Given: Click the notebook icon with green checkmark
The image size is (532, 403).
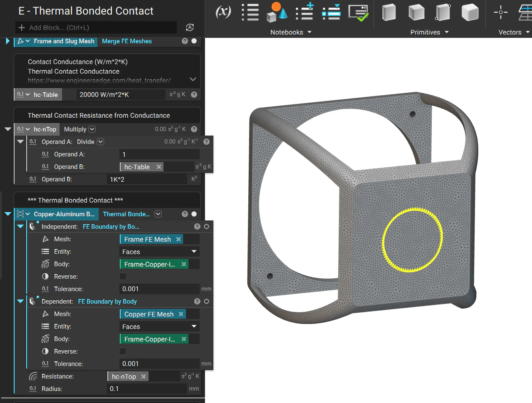Looking at the screenshot, I should point(358,12).
